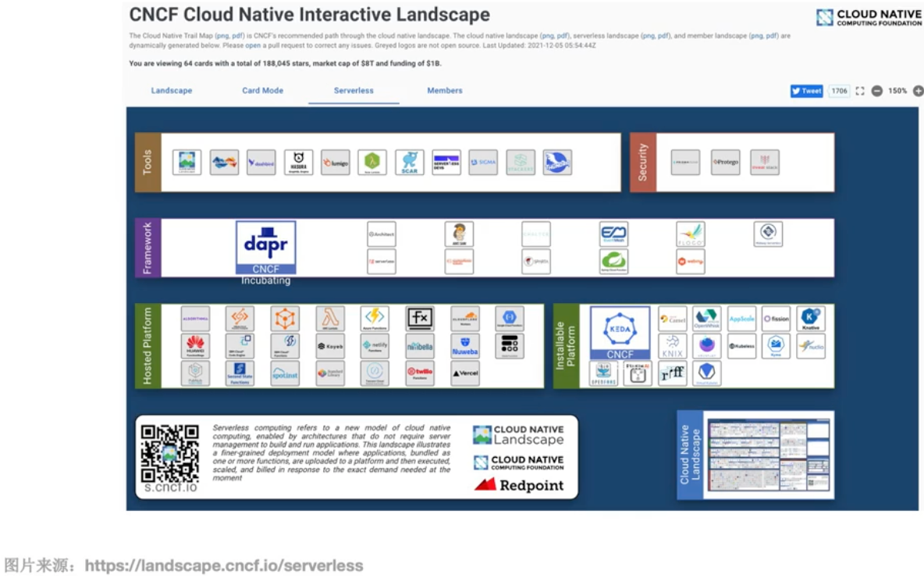Click the "open" pull request link
The height and width of the screenshot is (578, 924).
(x=253, y=45)
